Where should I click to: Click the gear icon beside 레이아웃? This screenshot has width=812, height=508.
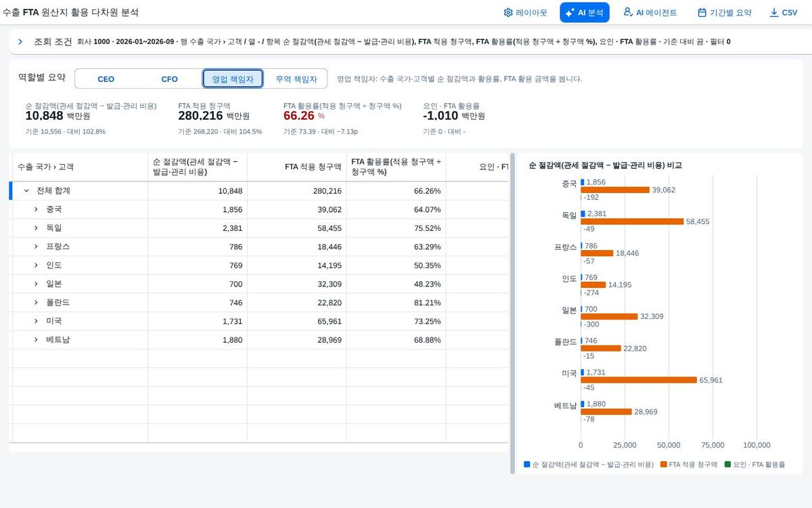(x=508, y=12)
